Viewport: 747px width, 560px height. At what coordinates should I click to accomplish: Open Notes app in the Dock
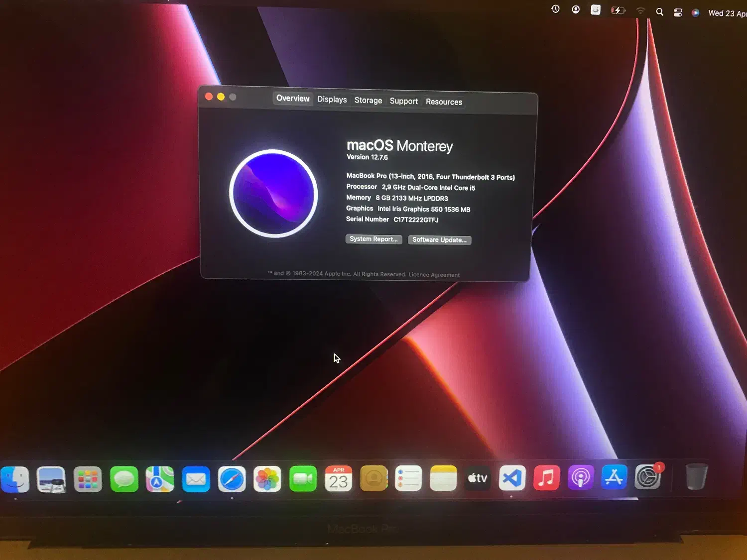point(443,478)
